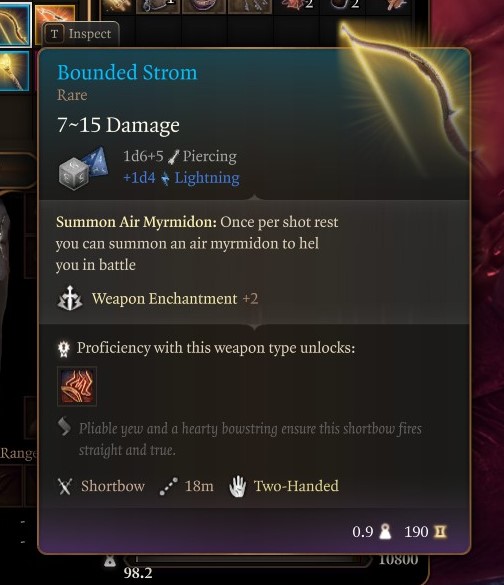Click the Lightning damage type icon
The width and height of the screenshot is (504, 585).
click(165, 179)
